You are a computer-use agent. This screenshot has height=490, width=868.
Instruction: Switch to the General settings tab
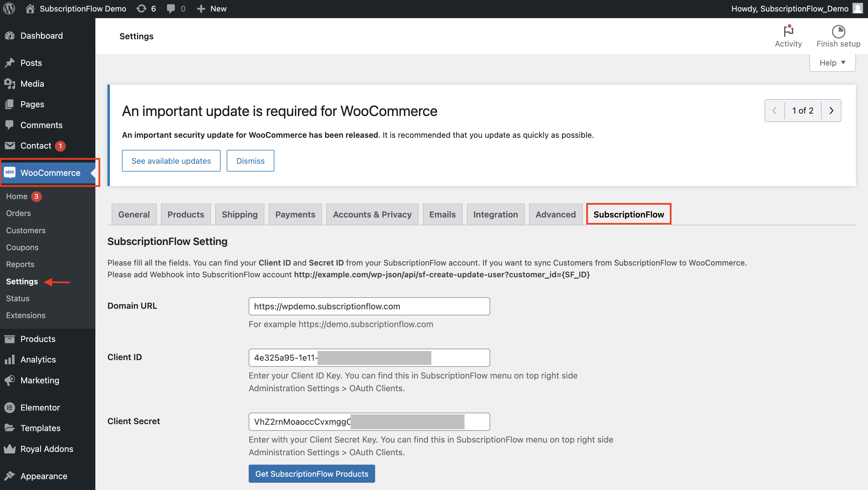134,214
